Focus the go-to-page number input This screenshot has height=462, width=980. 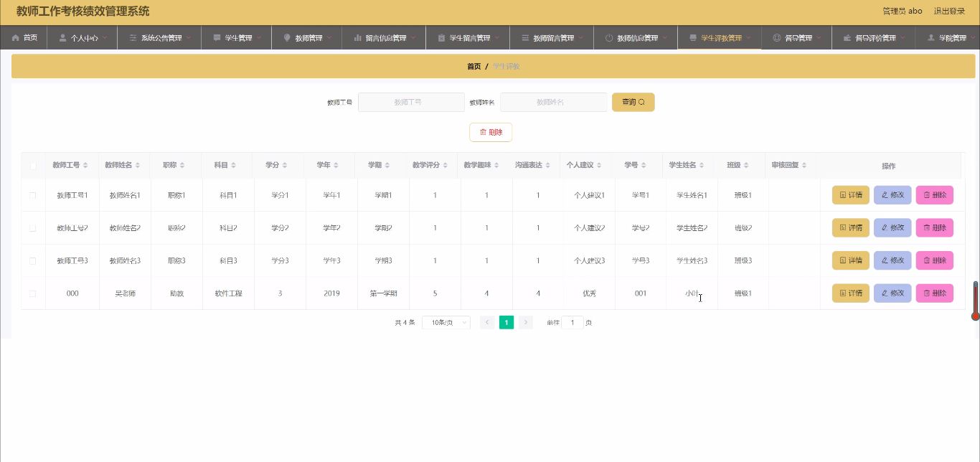pos(573,323)
